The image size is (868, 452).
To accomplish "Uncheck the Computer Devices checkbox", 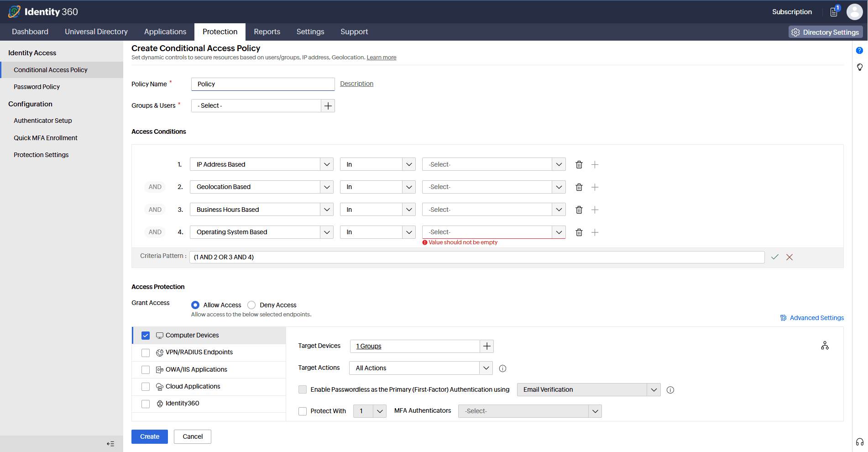I will 146,336.
